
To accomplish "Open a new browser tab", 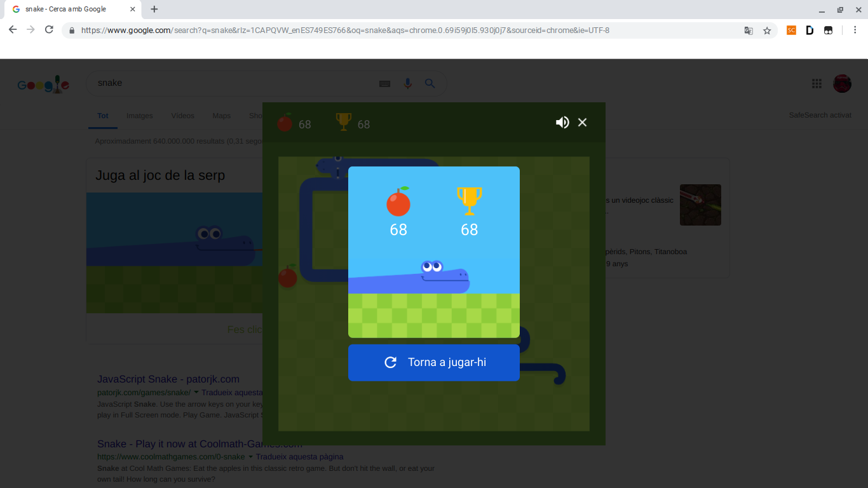I will point(154,9).
